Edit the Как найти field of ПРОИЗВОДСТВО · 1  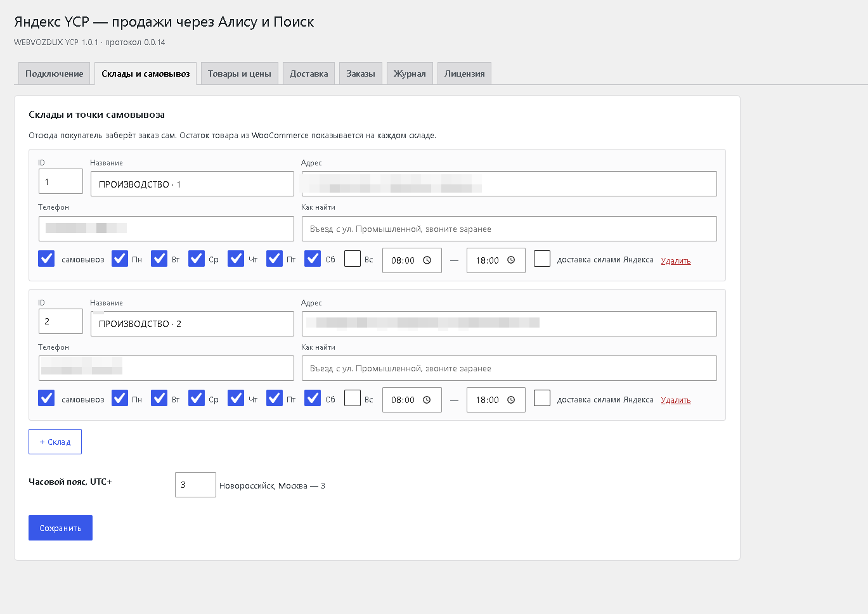[x=509, y=229]
